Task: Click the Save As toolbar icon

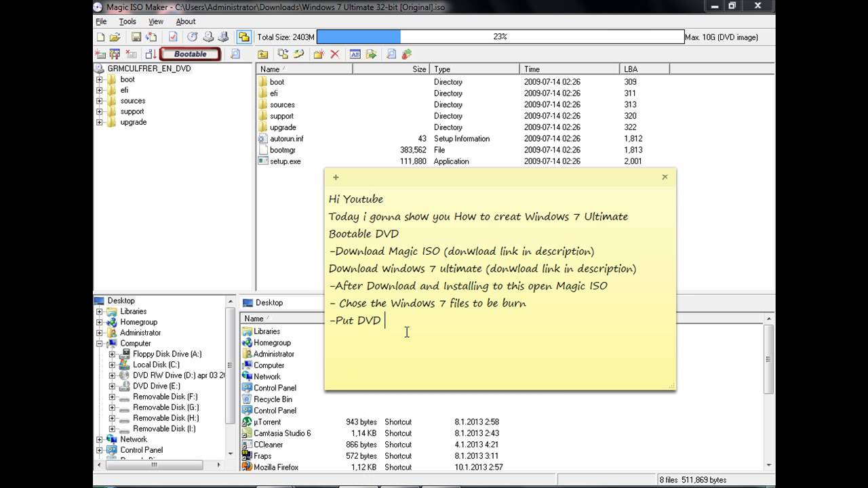Action: tap(151, 37)
